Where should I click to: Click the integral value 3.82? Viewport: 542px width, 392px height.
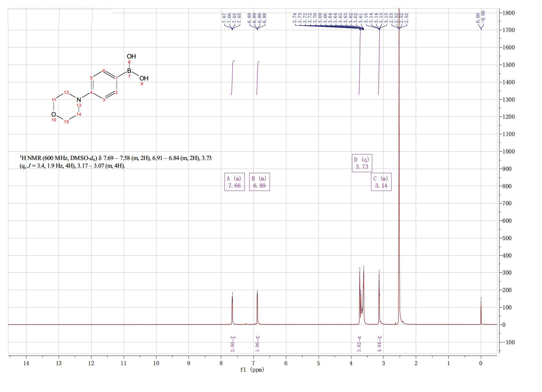tap(359, 347)
